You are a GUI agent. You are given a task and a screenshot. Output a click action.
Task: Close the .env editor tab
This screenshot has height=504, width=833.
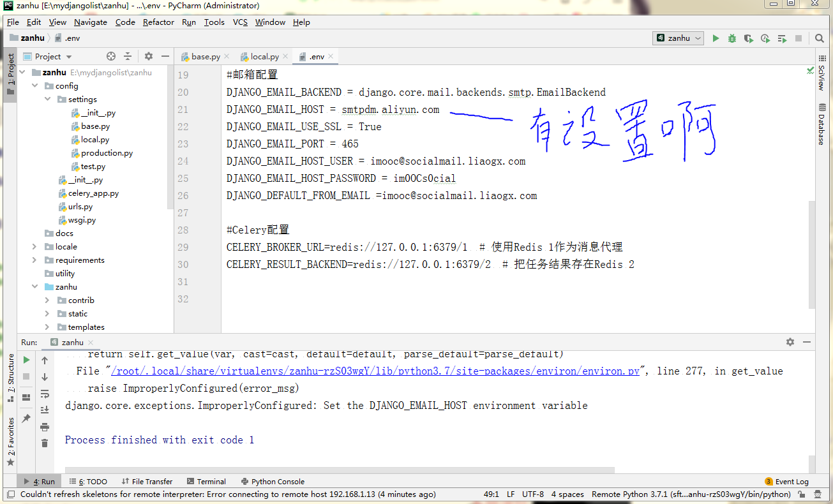[331, 56]
